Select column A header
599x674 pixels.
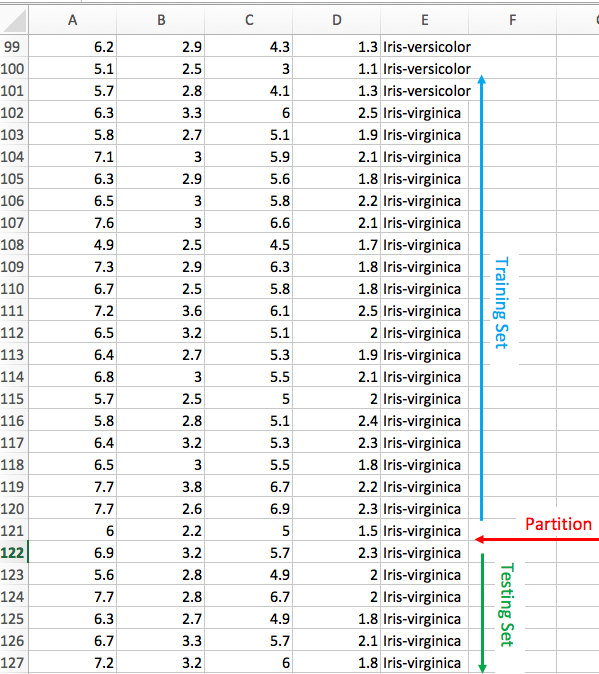(x=73, y=20)
